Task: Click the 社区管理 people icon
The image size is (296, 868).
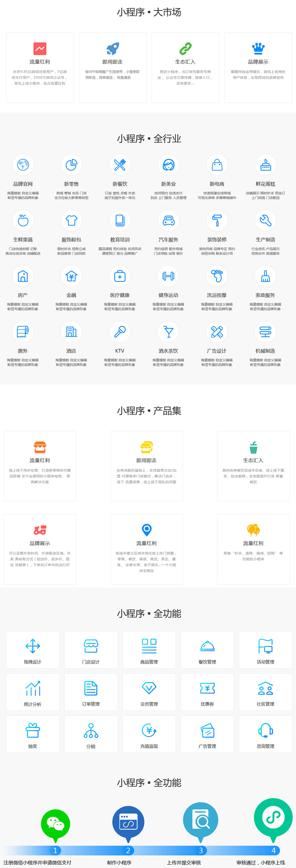Action: pyautogui.click(x=266, y=688)
